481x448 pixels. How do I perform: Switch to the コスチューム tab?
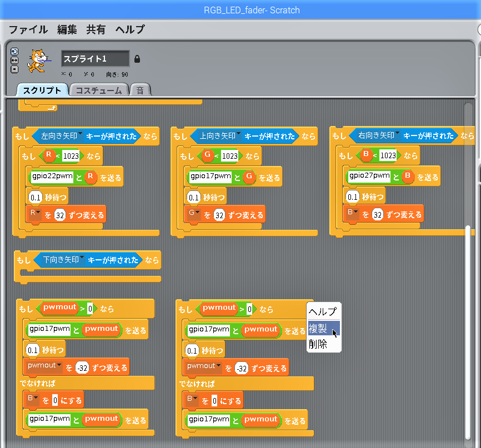[x=99, y=90]
